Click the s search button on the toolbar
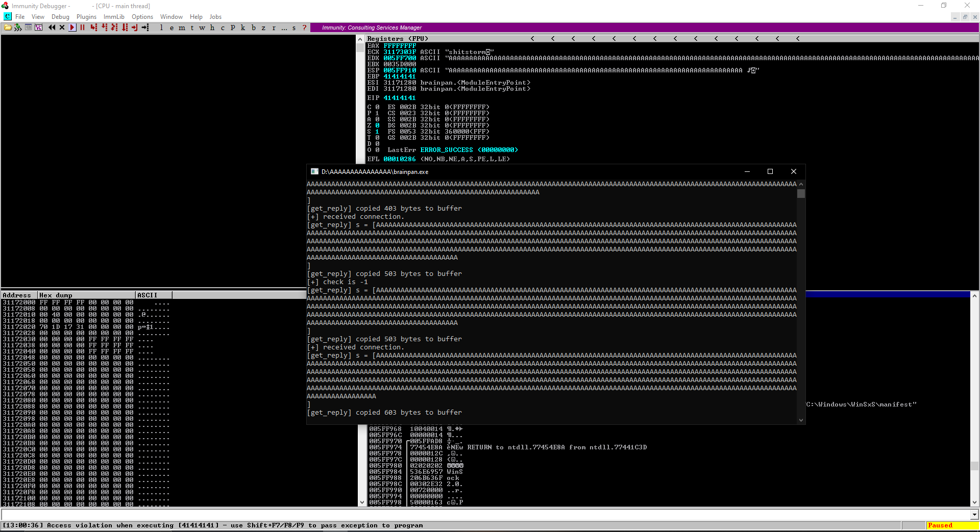This screenshot has width=980, height=532. (x=294, y=28)
